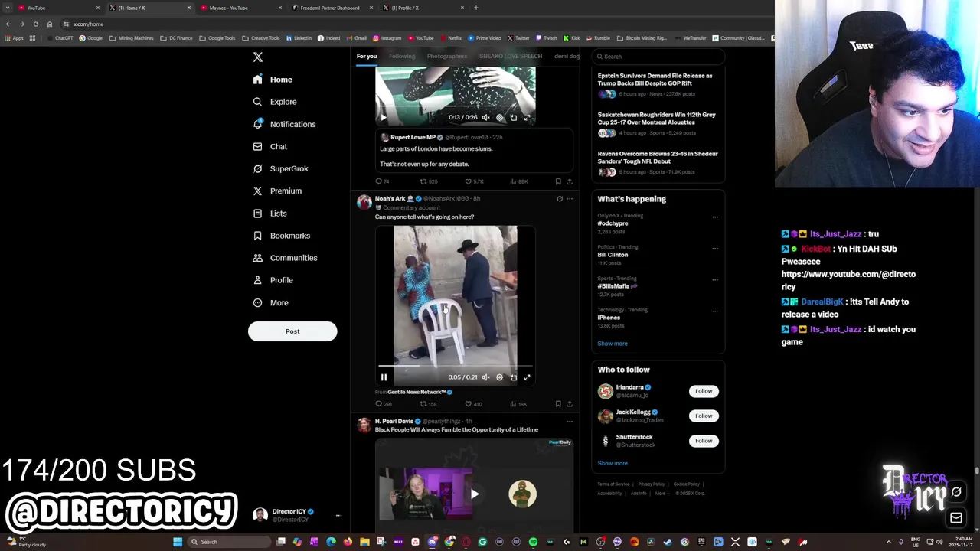Open options for #BillsMafia trend
Viewport: 980px width, 551px height.
[715, 279]
